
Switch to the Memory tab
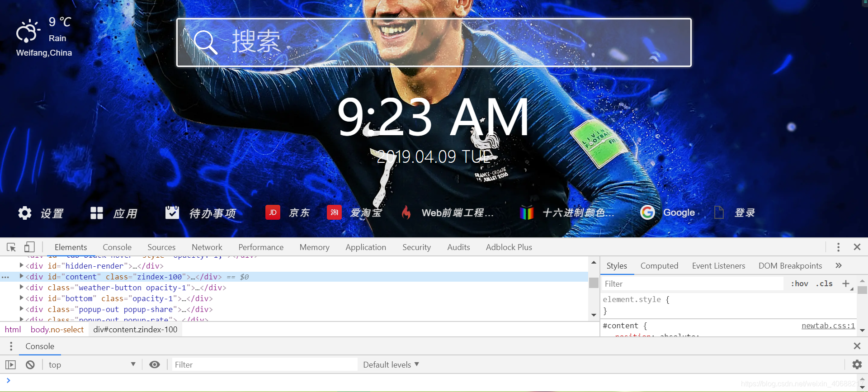315,247
